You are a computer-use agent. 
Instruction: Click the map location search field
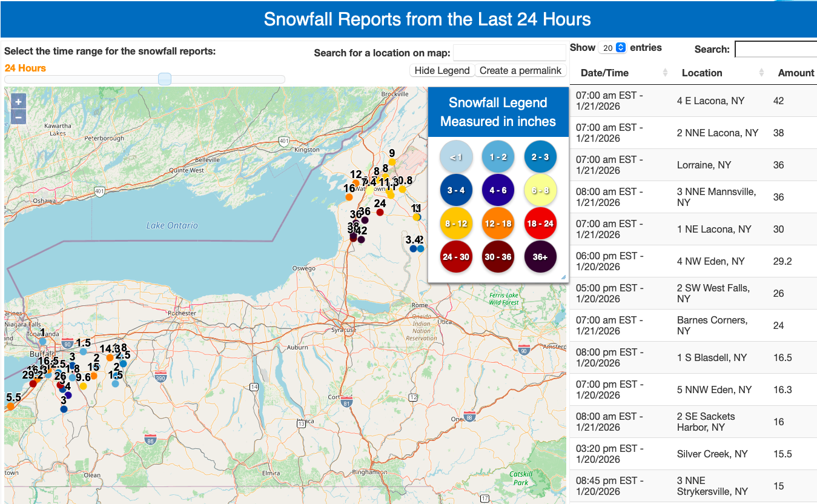click(509, 53)
